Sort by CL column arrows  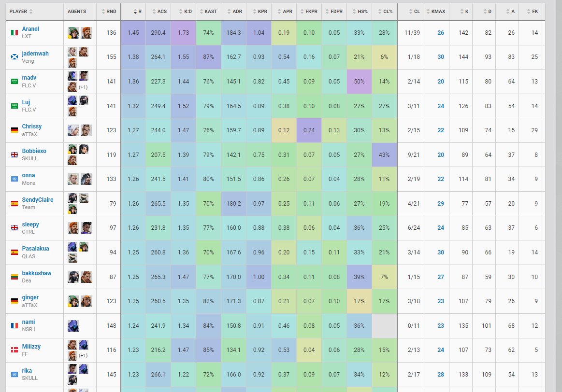point(411,12)
